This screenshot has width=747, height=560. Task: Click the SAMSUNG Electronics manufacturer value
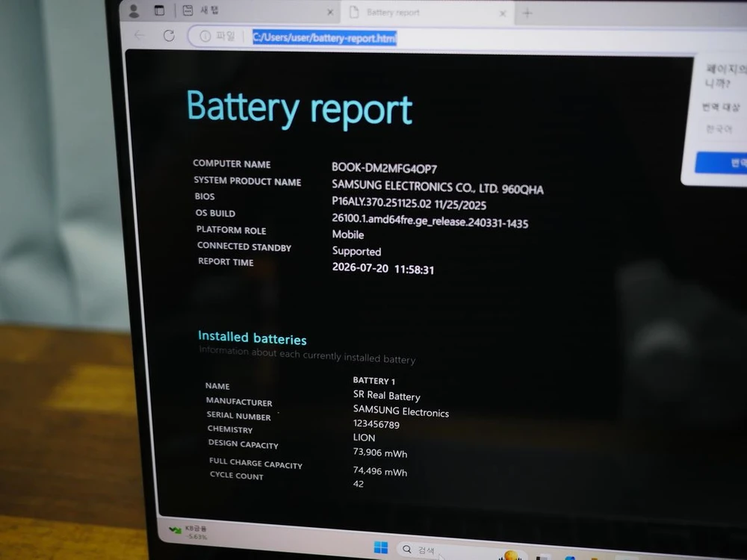[400, 411]
